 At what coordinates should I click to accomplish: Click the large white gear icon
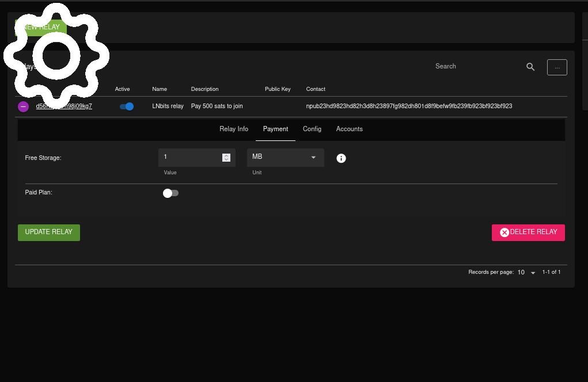(56, 55)
